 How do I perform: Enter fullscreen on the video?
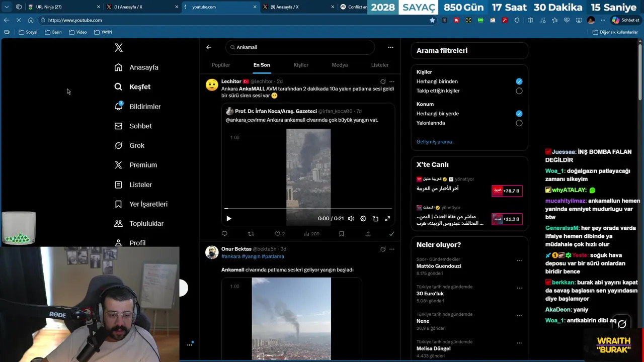click(x=387, y=219)
